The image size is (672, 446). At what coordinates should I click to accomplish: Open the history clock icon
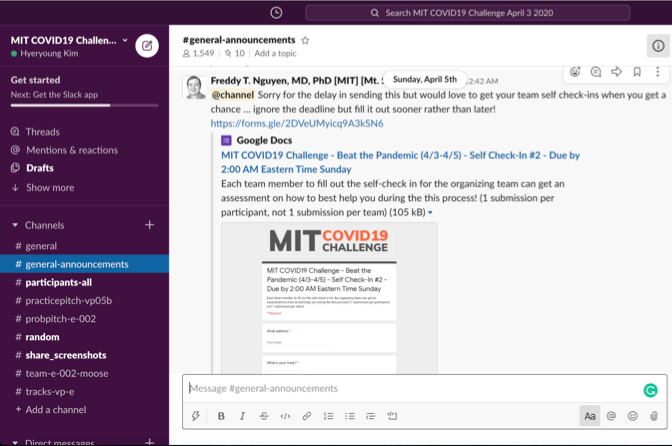click(x=276, y=13)
